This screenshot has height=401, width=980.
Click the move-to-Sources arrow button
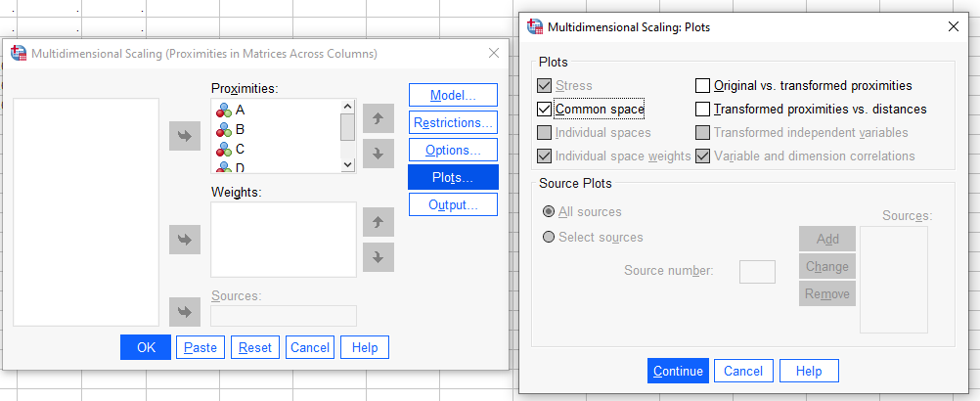(184, 311)
